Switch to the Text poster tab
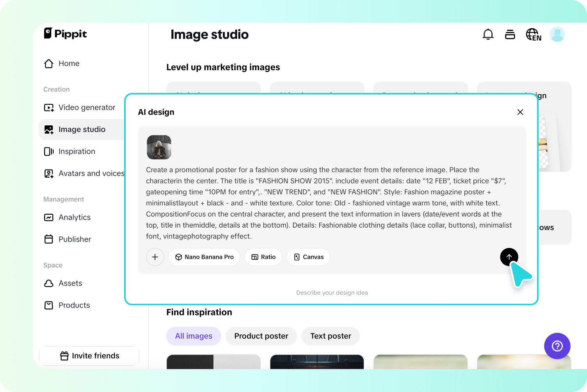Image resolution: width=587 pixels, height=392 pixels. tap(331, 336)
